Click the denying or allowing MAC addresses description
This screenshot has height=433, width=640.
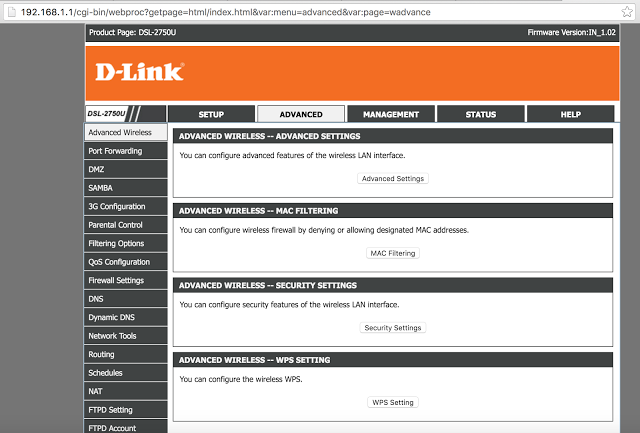[x=324, y=230]
